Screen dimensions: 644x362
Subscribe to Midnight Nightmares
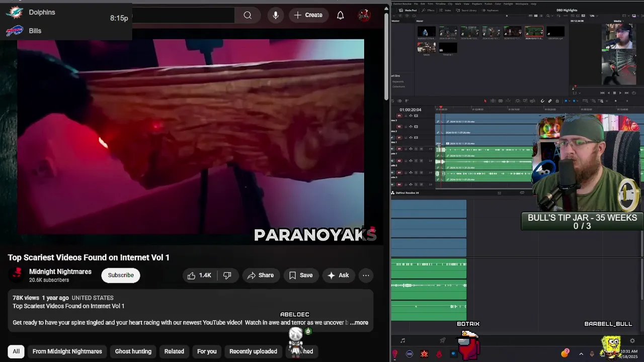pos(121,275)
